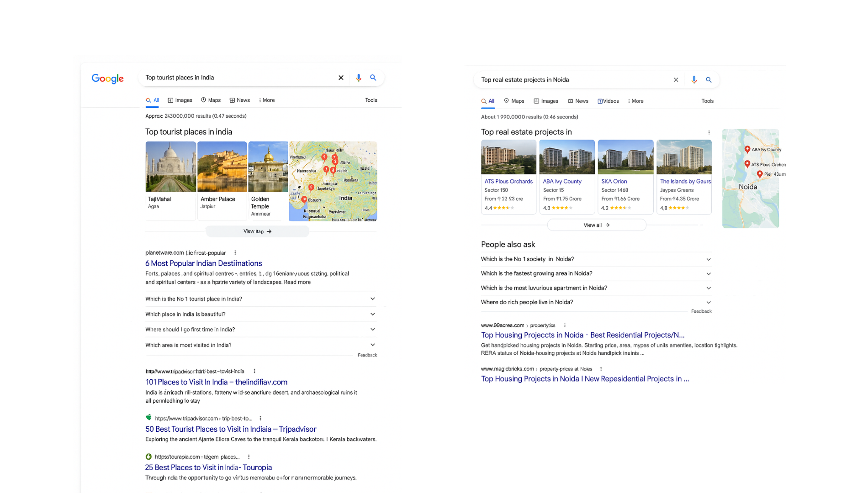The height and width of the screenshot is (493, 868).
Task: Switch to Videos tab in Noida search
Action: (608, 101)
